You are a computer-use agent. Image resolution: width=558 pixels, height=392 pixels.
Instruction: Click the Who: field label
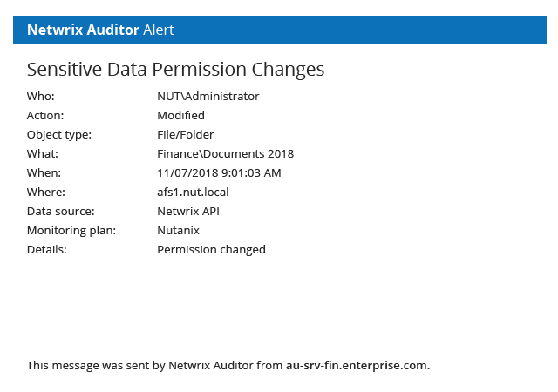click(x=41, y=96)
